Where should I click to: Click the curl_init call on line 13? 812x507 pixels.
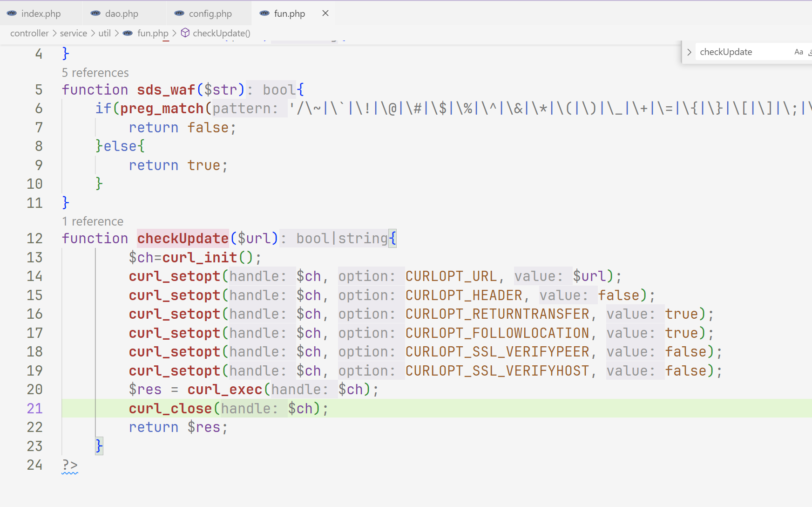coord(200,258)
